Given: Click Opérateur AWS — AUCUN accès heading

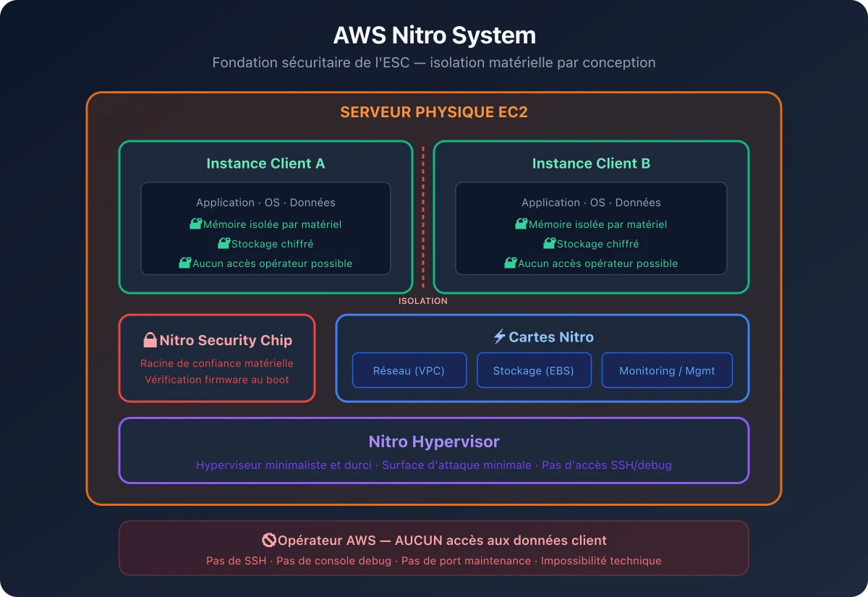Looking at the screenshot, I should coord(442,541).
